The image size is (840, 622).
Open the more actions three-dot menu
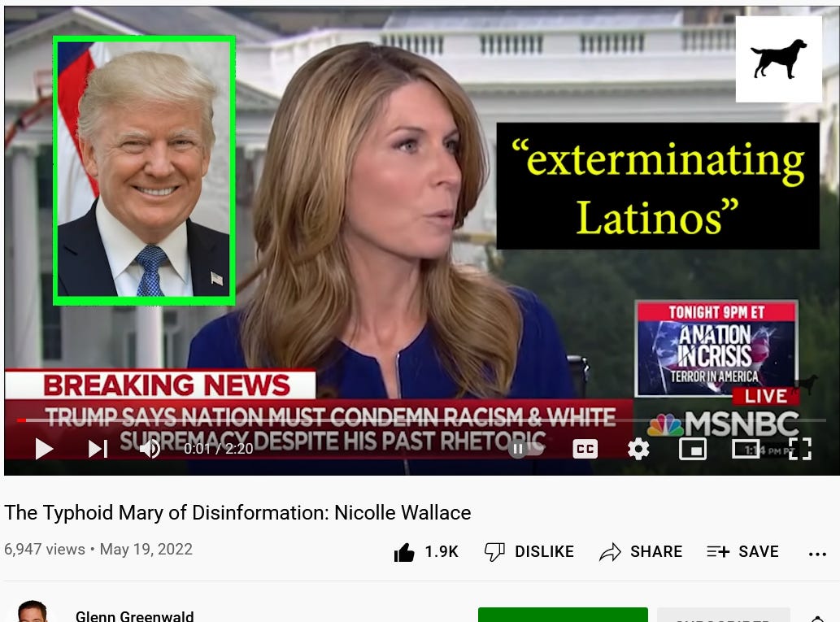tap(817, 554)
